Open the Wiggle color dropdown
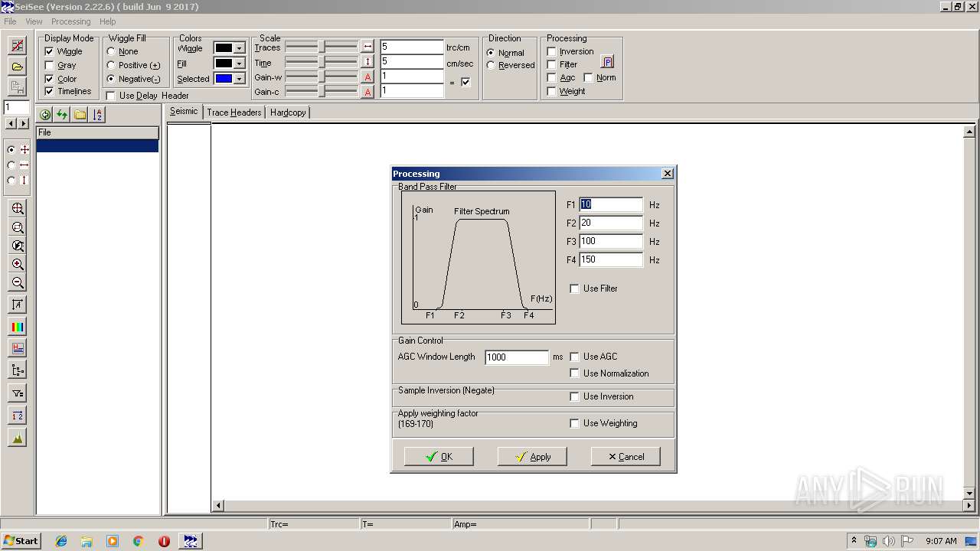The image size is (980, 551). click(x=239, y=48)
